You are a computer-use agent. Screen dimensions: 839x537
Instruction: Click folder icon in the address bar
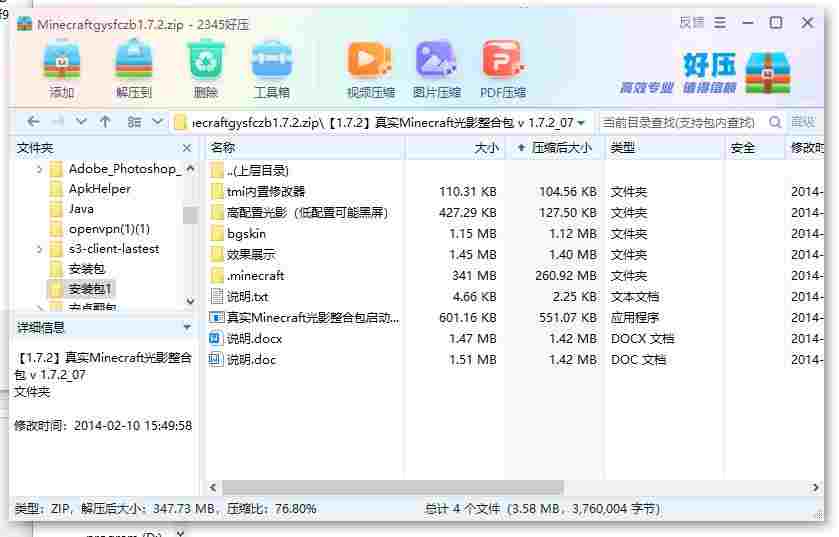[x=181, y=122]
